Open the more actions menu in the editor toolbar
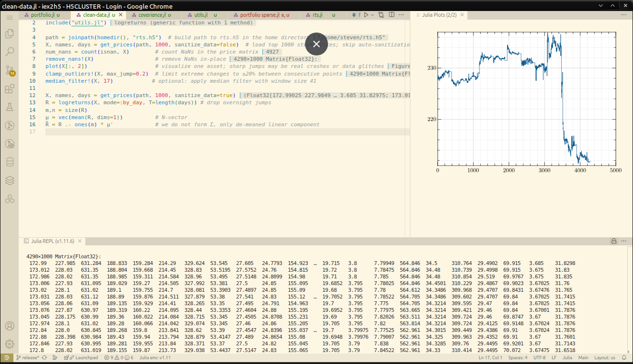Image resolution: width=633 pixels, height=364 pixels. tap(400, 15)
